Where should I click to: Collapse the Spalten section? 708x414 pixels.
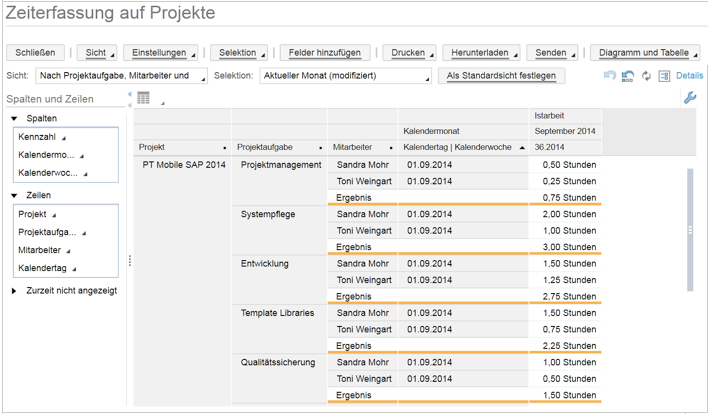coord(16,119)
